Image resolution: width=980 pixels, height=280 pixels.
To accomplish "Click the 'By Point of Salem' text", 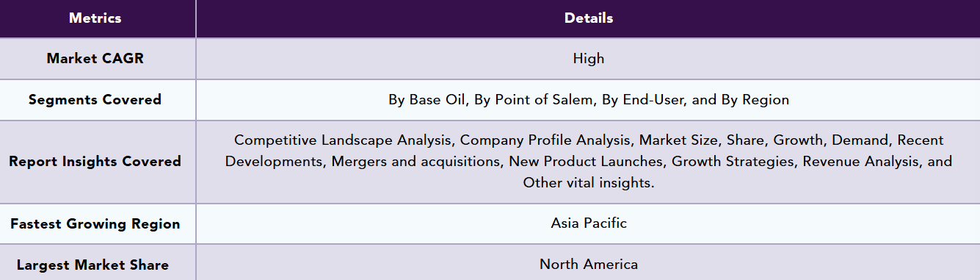I will click(x=534, y=100).
